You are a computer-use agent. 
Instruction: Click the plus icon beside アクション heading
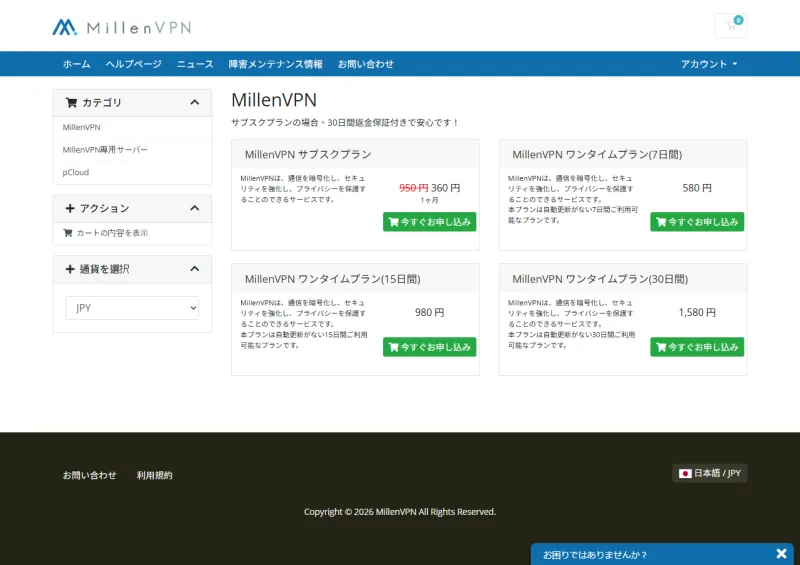click(70, 208)
